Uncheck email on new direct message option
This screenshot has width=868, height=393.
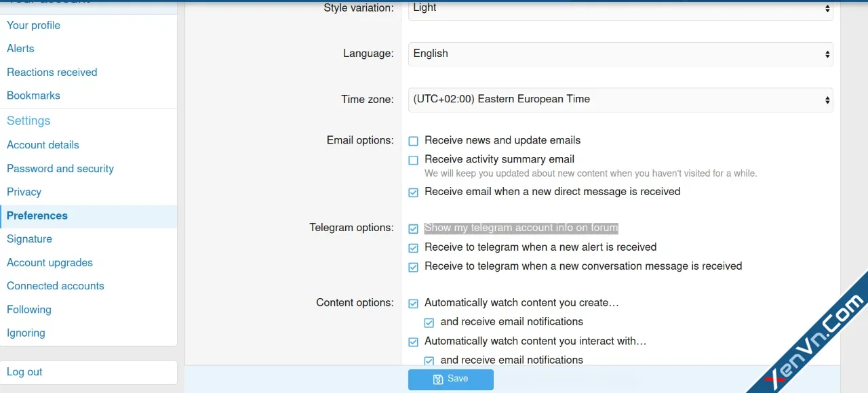[413, 192]
